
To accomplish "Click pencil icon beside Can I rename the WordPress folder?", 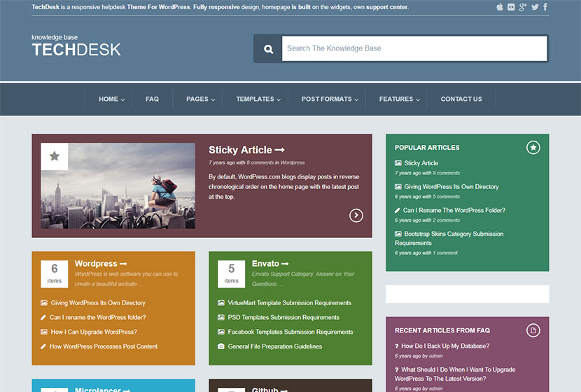I will click(x=43, y=318).
